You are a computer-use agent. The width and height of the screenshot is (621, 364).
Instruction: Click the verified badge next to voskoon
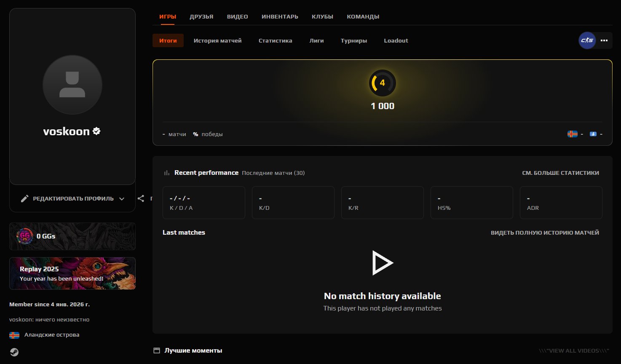(x=96, y=131)
